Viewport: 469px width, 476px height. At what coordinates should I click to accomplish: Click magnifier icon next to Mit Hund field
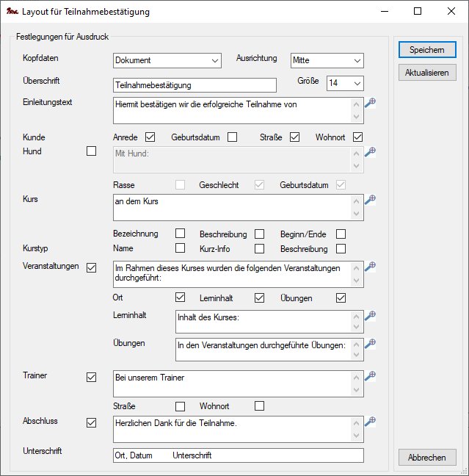pyautogui.click(x=371, y=152)
